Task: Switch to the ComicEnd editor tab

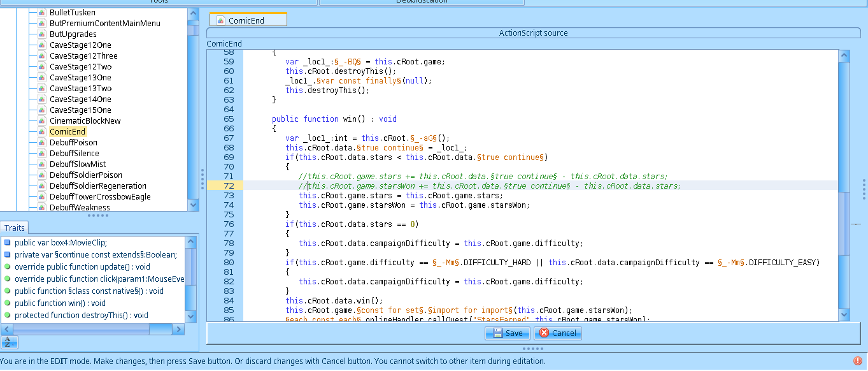Action: coord(248,20)
